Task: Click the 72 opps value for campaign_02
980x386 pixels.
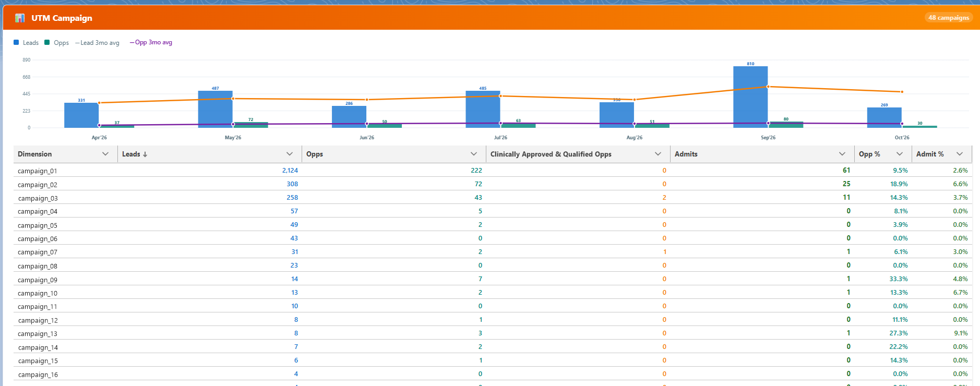Action: pyautogui.click(x=479, y=184)
